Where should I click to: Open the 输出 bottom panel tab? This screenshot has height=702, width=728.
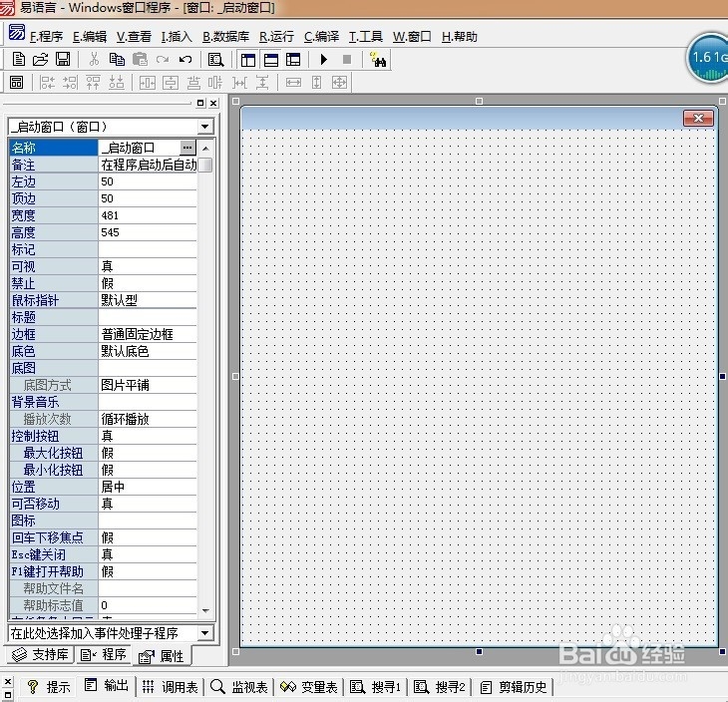[x=106, y=685]
